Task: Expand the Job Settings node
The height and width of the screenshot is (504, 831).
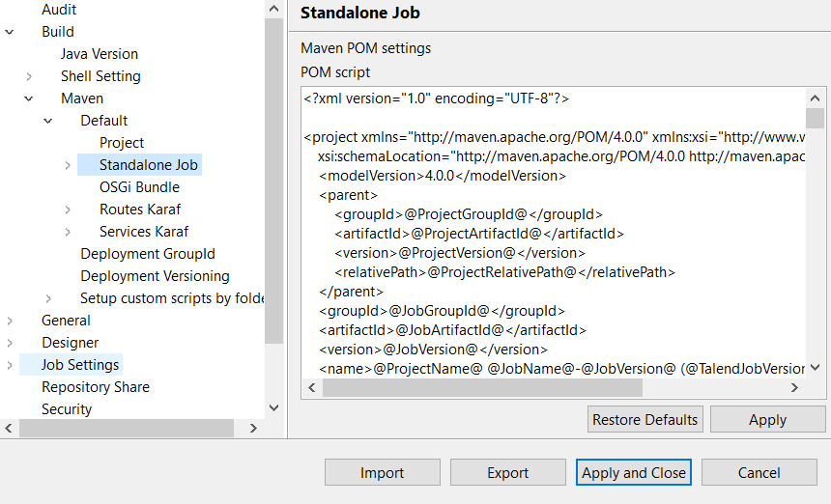Action: (10, 365)
